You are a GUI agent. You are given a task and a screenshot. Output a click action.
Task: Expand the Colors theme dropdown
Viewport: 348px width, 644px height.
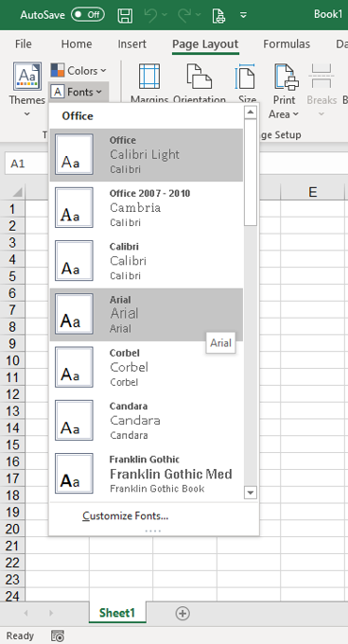tap(78, 71)
